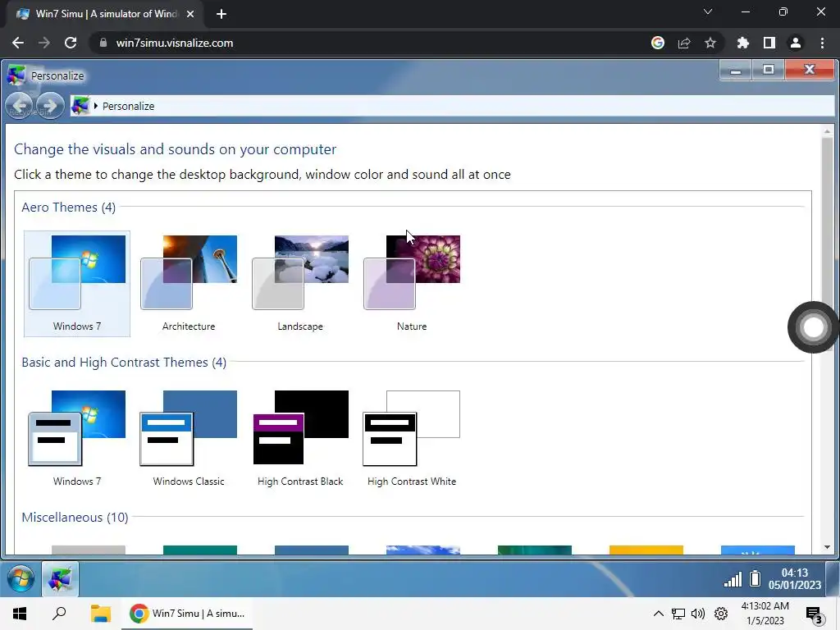Open File Explorer from taskbar

(100, 614)
